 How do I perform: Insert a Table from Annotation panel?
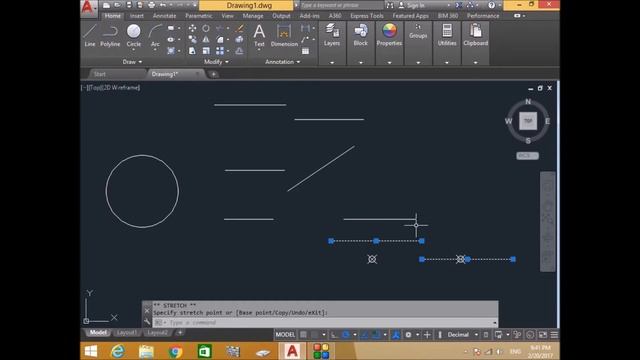pos(305,51)
